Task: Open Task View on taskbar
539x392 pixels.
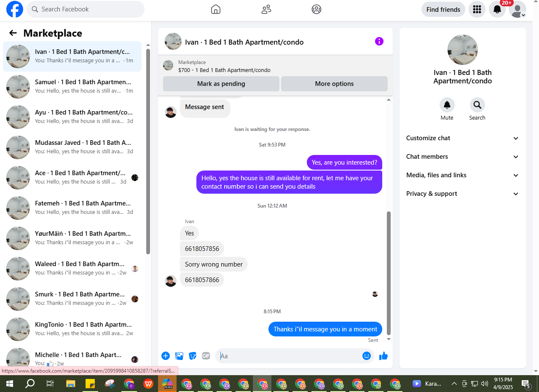Action: click(50, 384)
